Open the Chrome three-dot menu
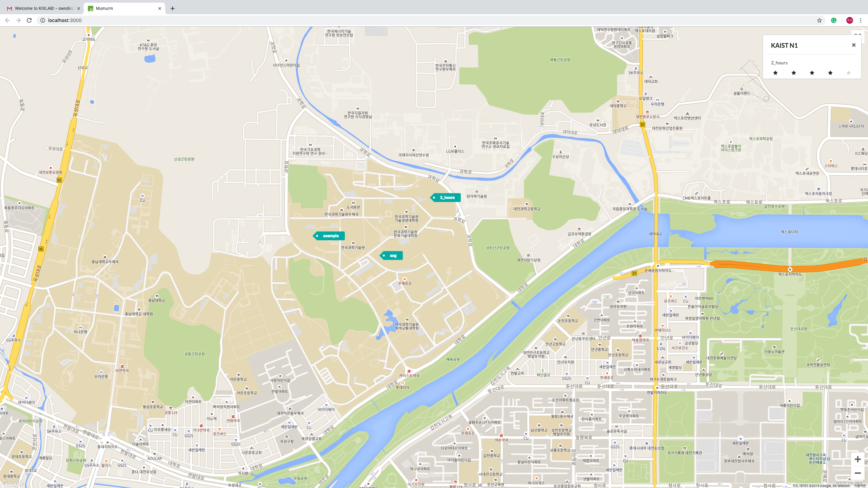The image size is (868, 488). tap(861, 20)
